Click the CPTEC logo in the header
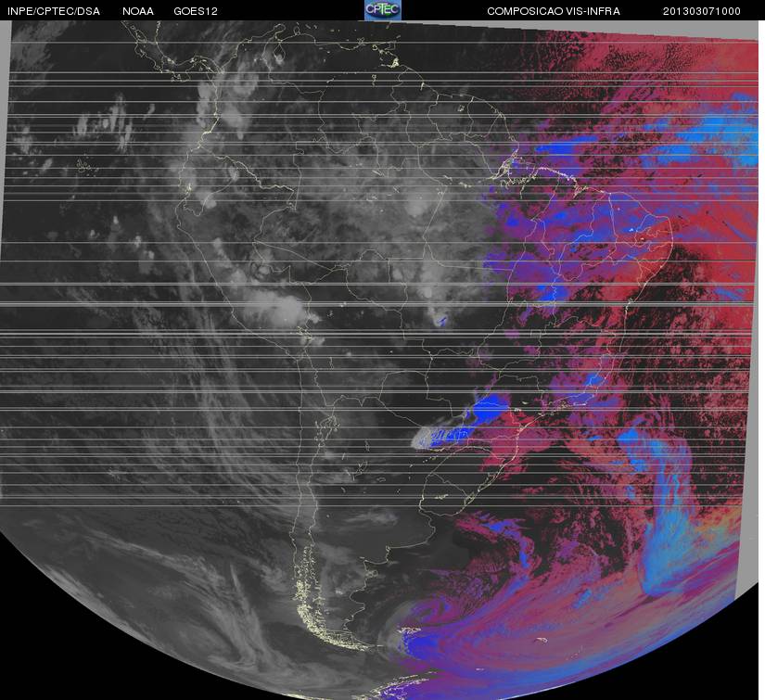The width and height of the screenshot is (765, 700). 382,10
